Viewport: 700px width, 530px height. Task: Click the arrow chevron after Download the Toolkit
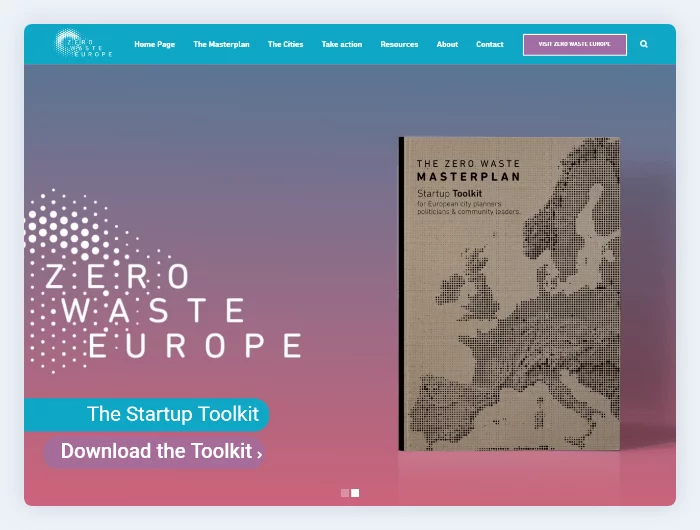[x=259, y=455]
